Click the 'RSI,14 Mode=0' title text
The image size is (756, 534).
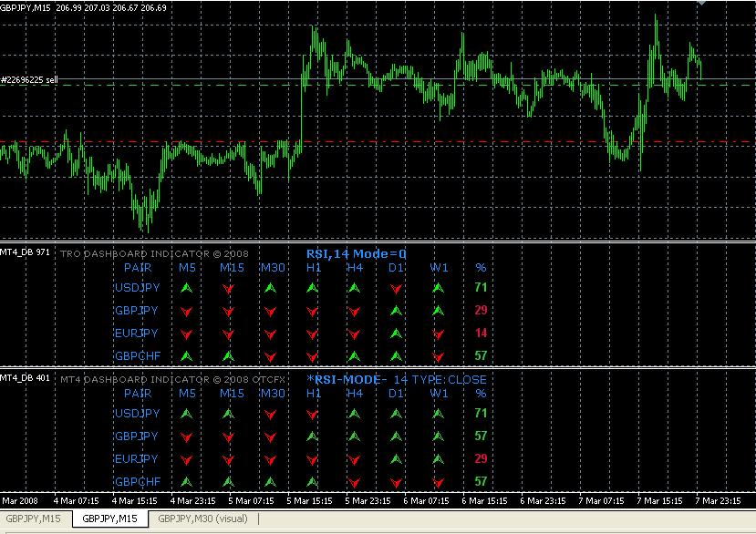point(357,254)
